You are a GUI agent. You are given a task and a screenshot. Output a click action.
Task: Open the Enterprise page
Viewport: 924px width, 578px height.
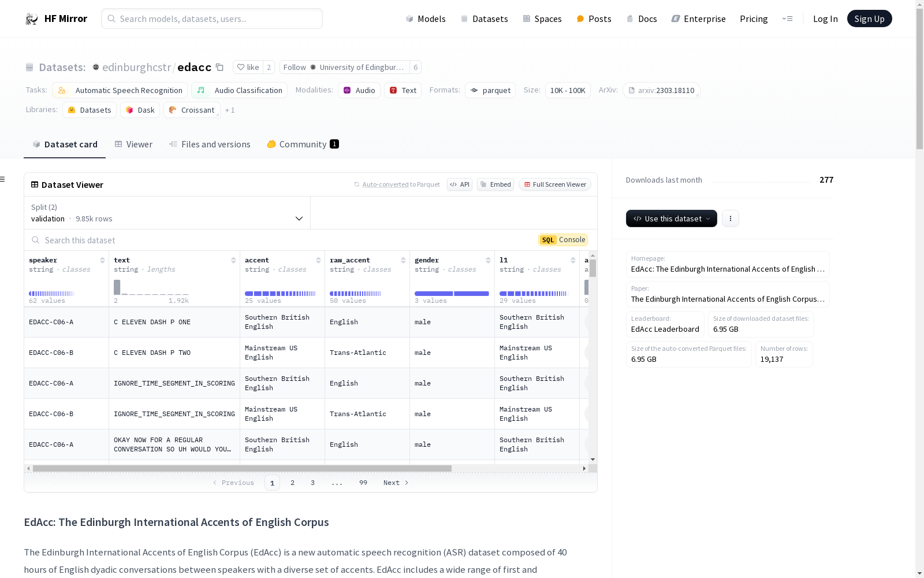(698, 18)
